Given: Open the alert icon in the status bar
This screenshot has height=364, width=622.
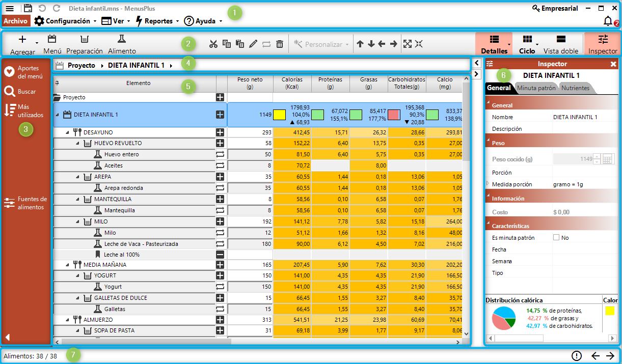Looking at the screenshot, I should (x=577, y=356).
